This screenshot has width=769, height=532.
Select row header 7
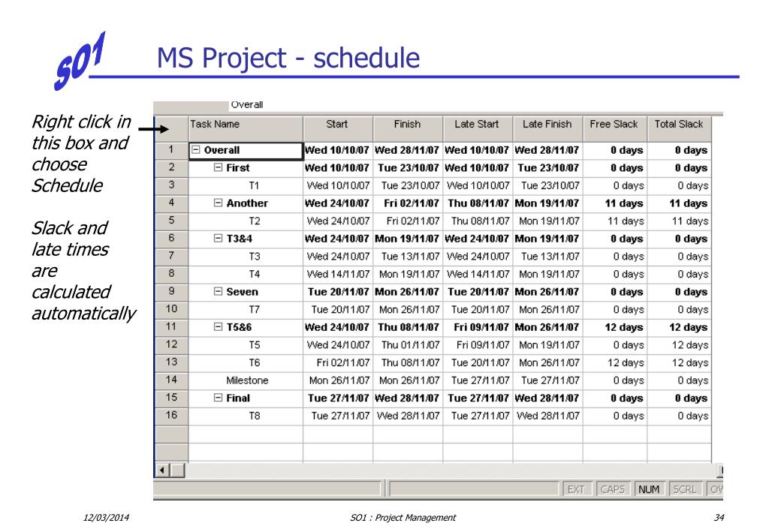tap(171, 256)
